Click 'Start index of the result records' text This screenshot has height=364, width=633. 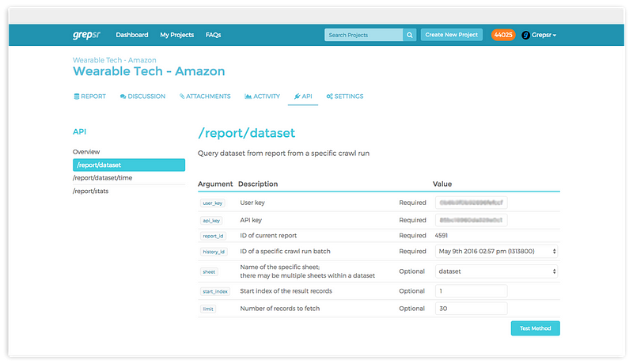point(286,291)
